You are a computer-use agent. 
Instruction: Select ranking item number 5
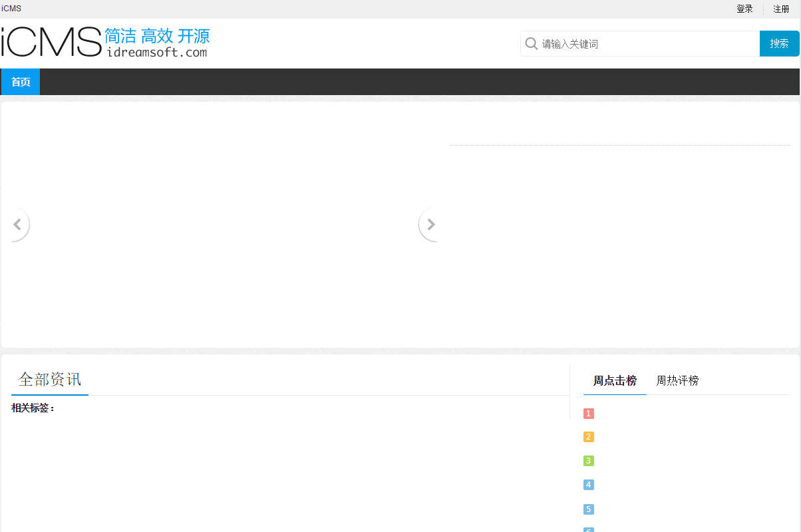pyautogui.click(x=588, y=509)
